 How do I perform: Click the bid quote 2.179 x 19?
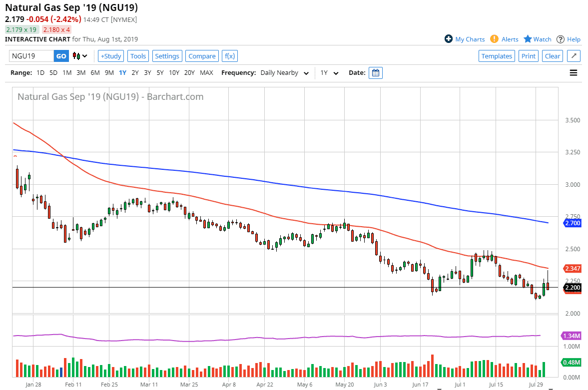coord(21,29)
